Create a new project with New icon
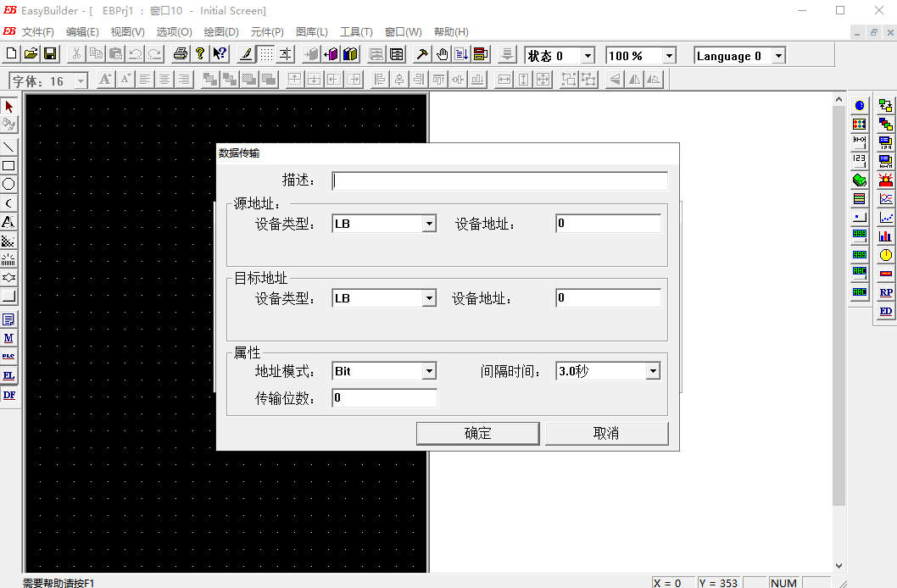The height and width of the screenshot is (588, 897). (x=11, y=54)
